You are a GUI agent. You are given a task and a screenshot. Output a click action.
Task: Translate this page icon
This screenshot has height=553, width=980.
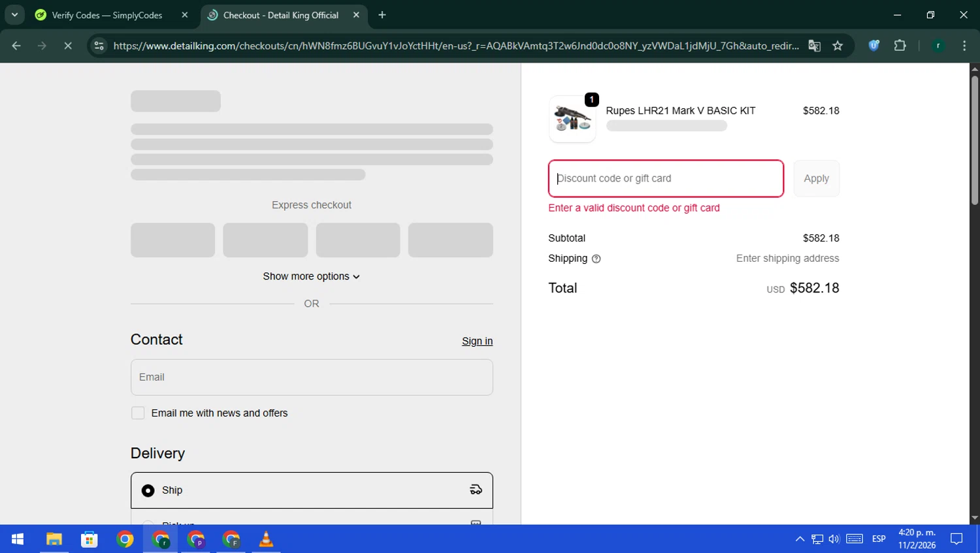coord(814,46)
